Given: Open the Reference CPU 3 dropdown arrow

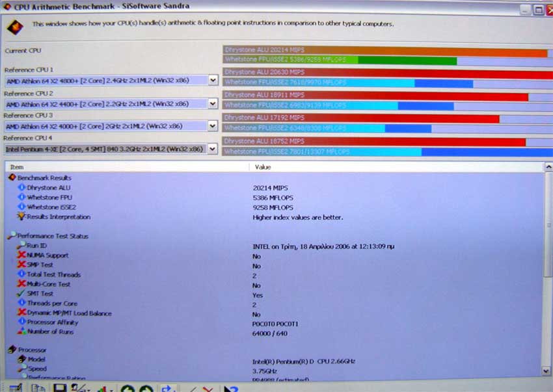Looking at the screenshot, I should pyautogui.click(x=212, y=126).
